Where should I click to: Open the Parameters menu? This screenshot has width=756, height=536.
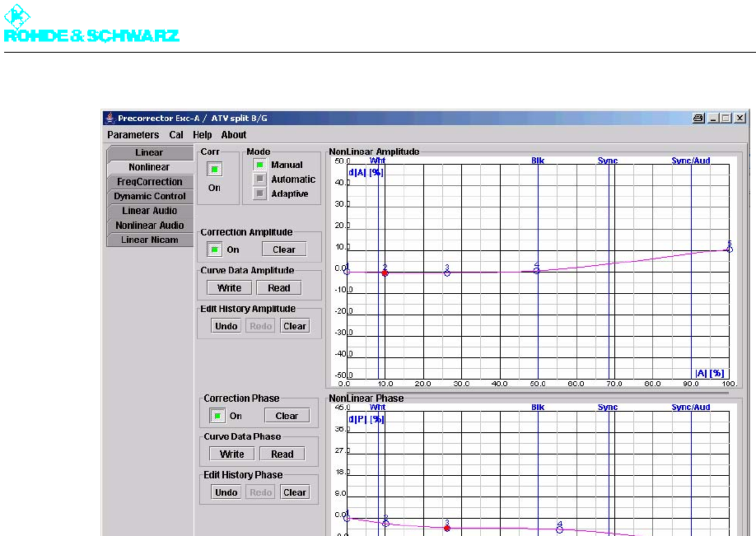(133, 135)
